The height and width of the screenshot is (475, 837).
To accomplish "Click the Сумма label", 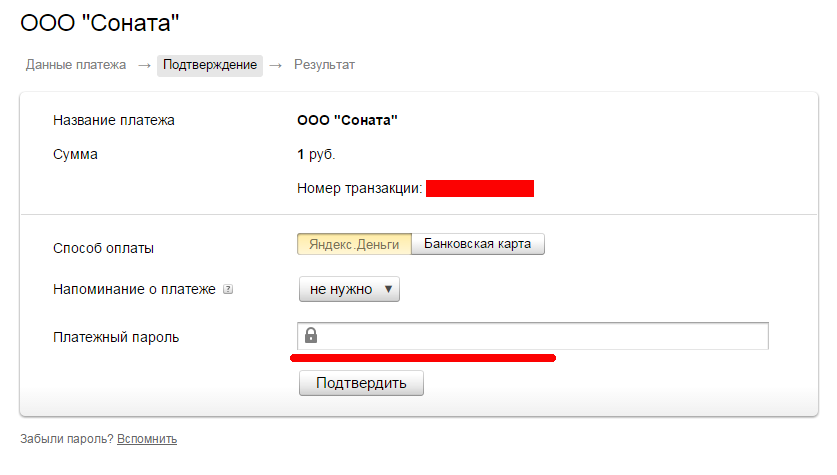I will tap(75, 155).
